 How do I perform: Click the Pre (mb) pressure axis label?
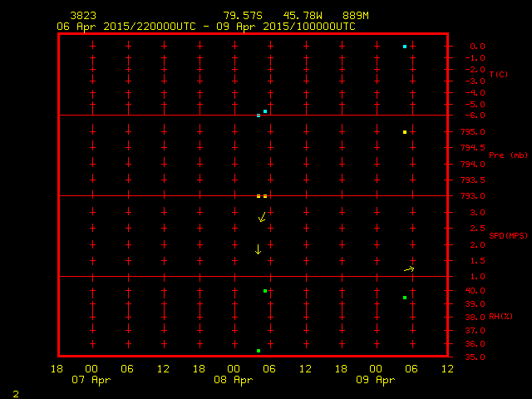508,155
